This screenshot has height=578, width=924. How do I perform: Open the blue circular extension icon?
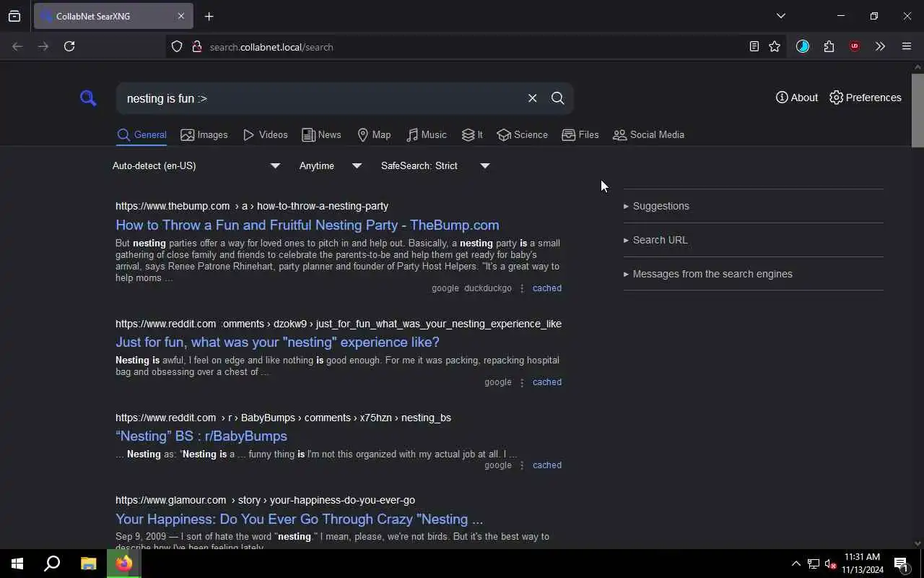803,46
